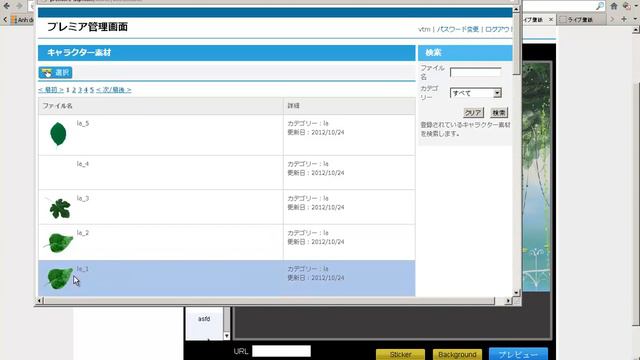Click the new tab plus icon

(x=624, y=19)
